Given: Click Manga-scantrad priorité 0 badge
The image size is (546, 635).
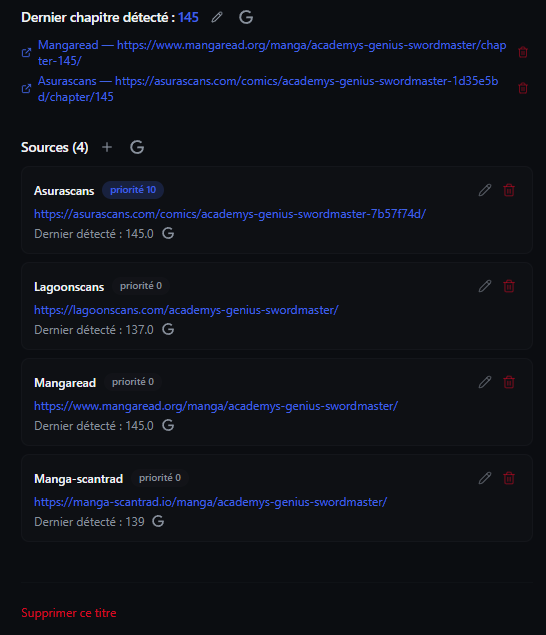Looking at the screenshot, I should coord(160,478).
